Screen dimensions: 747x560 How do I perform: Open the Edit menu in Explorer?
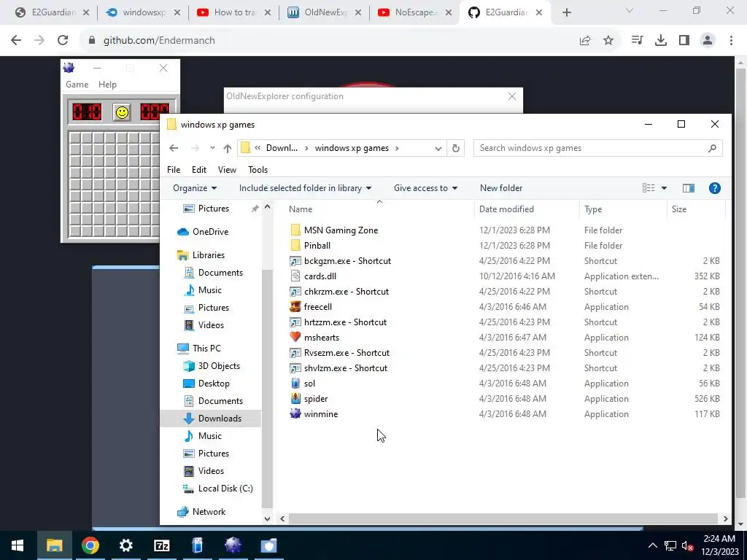(x=198, y=169)
